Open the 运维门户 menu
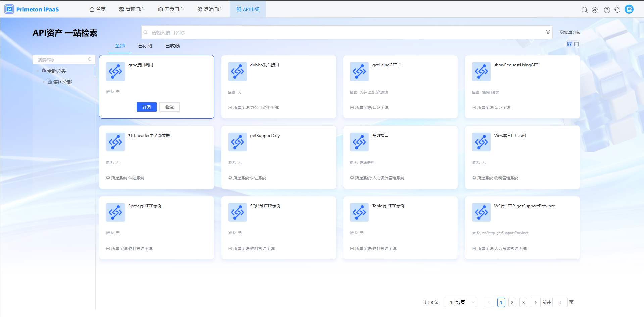This screenshot has width=644, height=317. 210,9
